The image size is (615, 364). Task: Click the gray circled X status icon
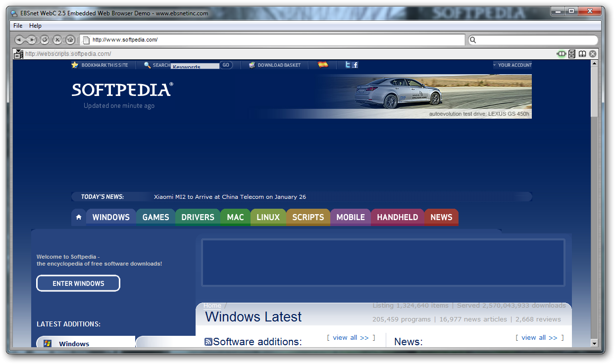[593, 54]
